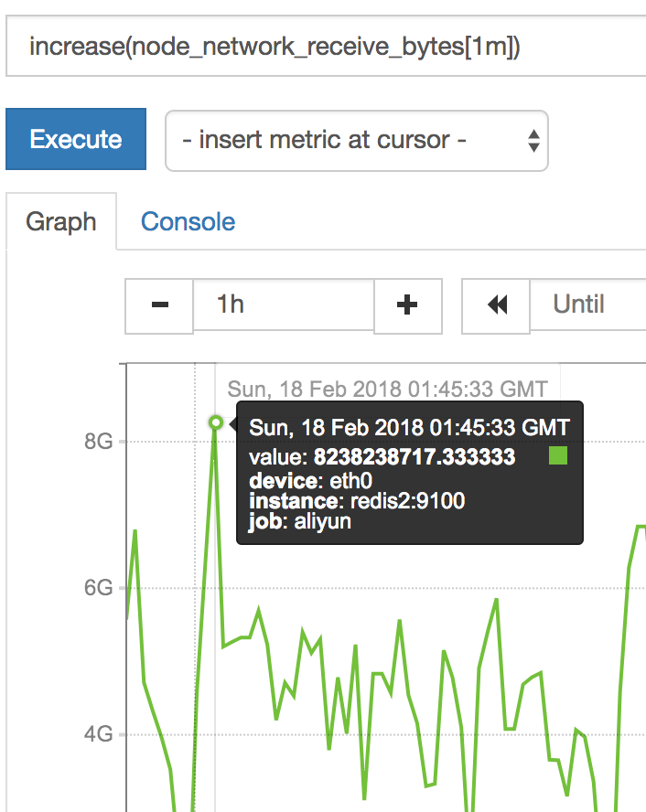The image size is (646, 812).
Task: Click the value line in the tooltip
Action: tap(382, 457)
